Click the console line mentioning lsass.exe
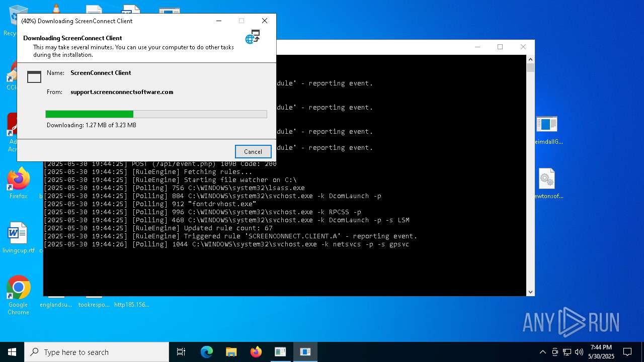 tap(174, 188)
